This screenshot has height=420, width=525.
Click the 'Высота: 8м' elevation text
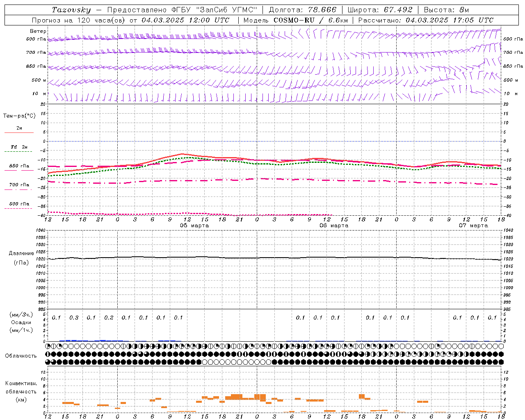point(446,10)
